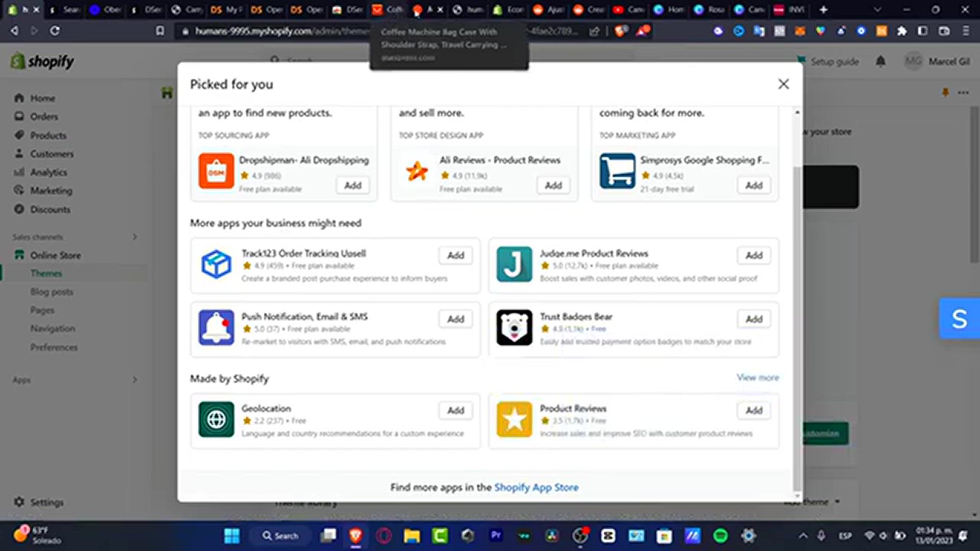Click the Product Reviews star icon
Screen dimensions: 980x551
click(514, 419)
